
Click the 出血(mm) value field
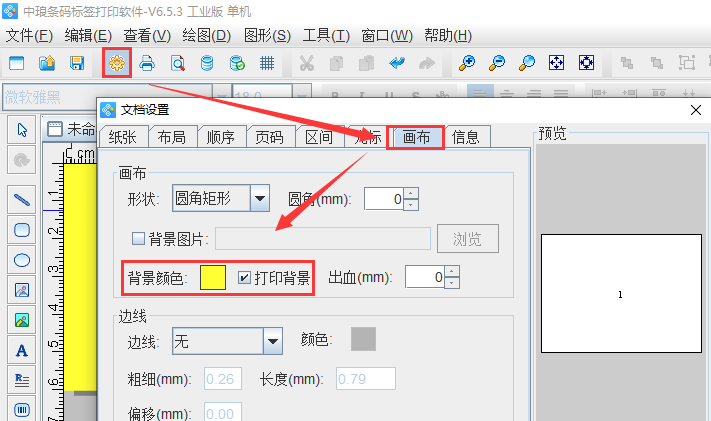coord(425,277)
